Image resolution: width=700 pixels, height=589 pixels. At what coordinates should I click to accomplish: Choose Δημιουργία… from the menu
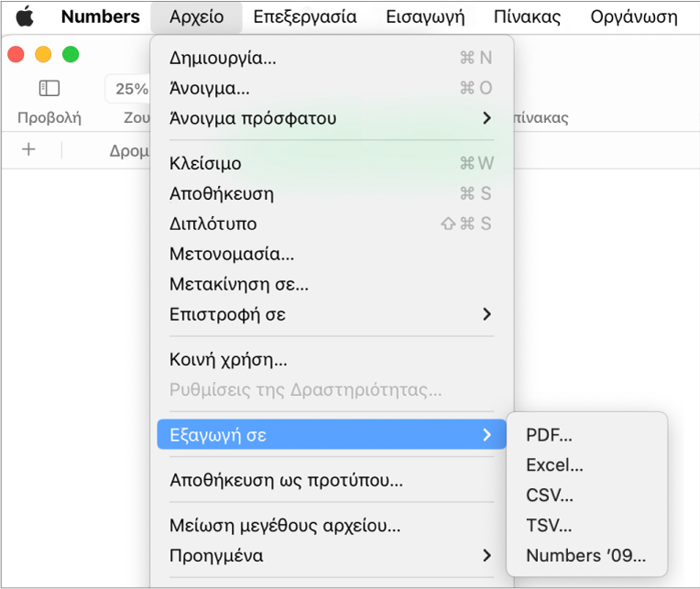(332, 58)
